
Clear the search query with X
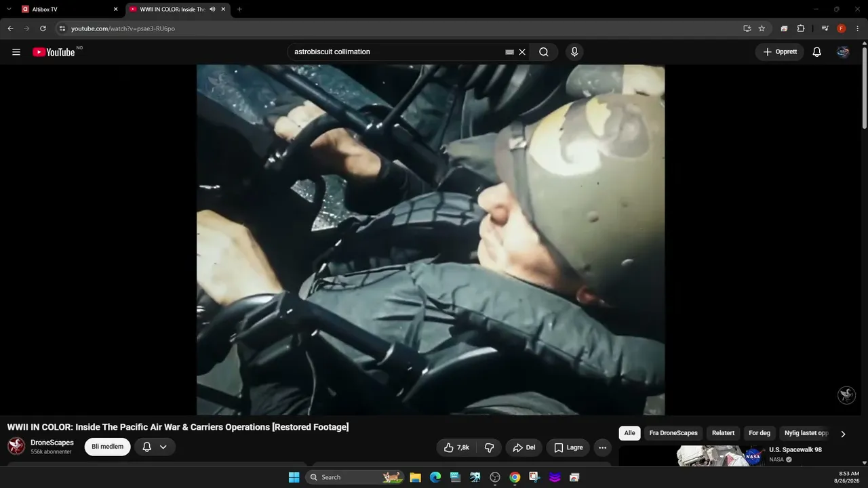[522, 52]
